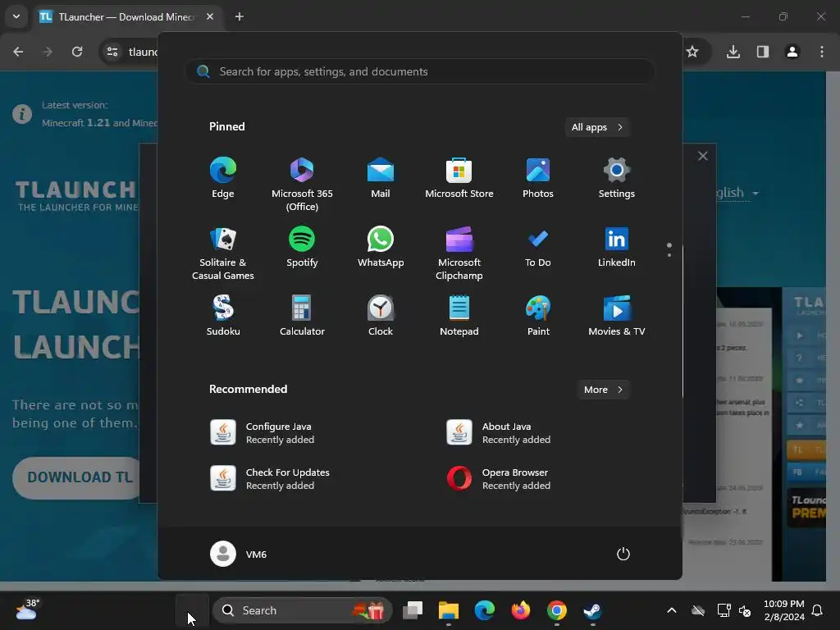This screenshot has height=630, width=840.
Task: Open LinkedIn app
Action: pyautogui.click(x=617, y=247)
